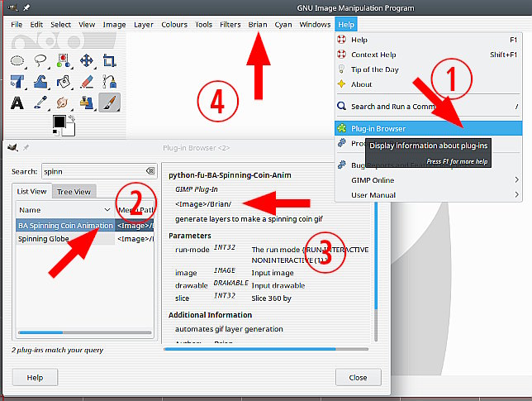Select the Select by Color tool
This screenshot has width=532, height=401.
pyautogui.click(x=64, y=61)
